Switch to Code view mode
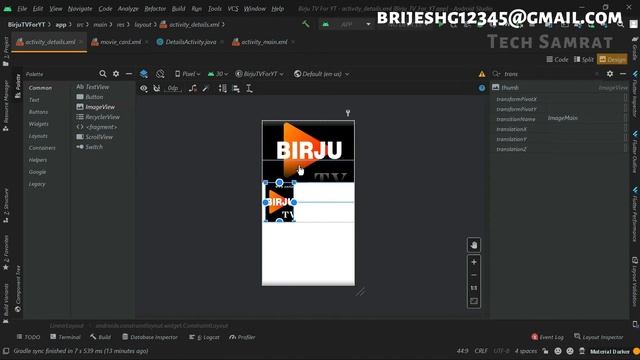 pyautogui.click(x=557, y=60)
